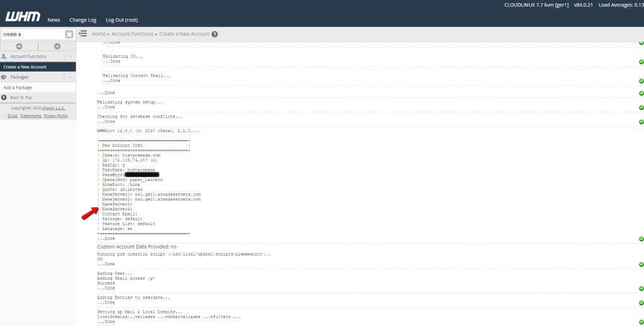Viewport: 644px width, 326px height.
Task: Click 'Adding Shell Access (y)' line
Action: tap(126, 278)
